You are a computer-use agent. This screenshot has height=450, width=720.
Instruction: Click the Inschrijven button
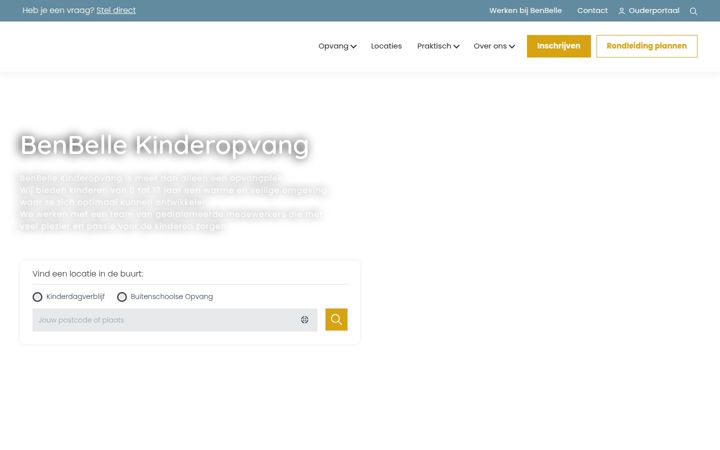559,46
